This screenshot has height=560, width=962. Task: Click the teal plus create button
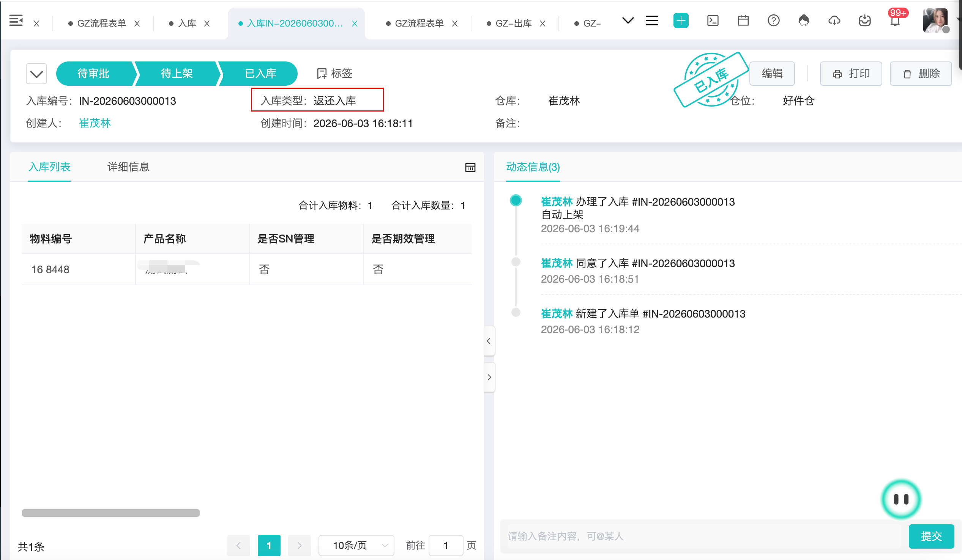[x=681, y=20]
